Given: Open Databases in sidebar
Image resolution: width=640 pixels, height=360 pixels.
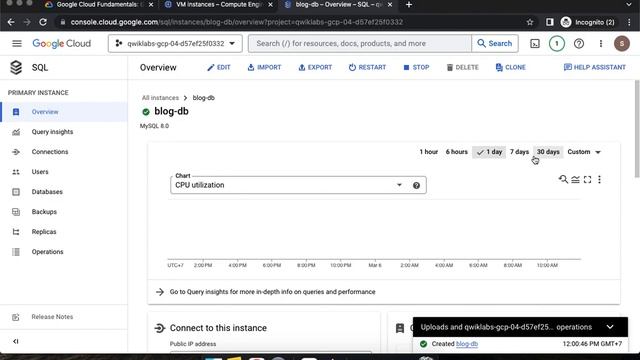Looking at the screenshot, I should click(47, 192).
